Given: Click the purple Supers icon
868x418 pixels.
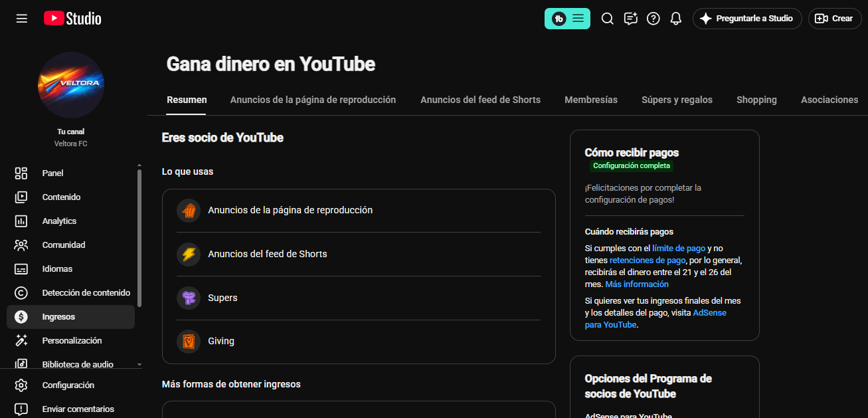Looking at the screenshot, I should click(189, 298).
